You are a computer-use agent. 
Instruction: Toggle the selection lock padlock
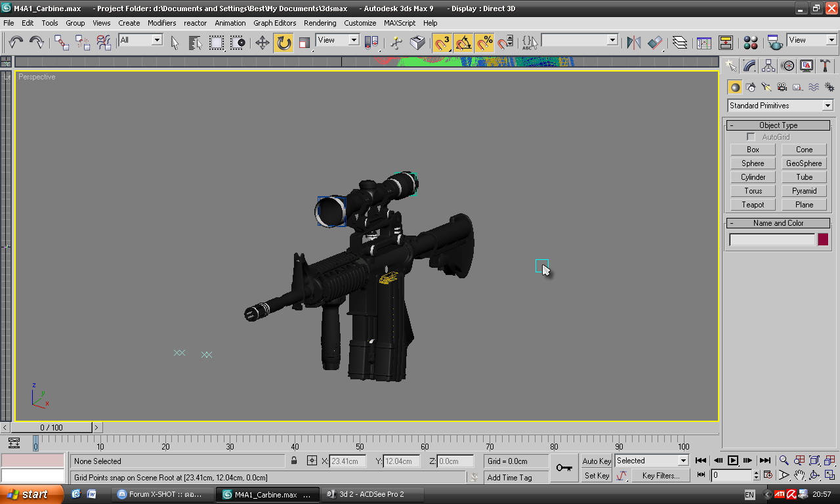[294, 461]
